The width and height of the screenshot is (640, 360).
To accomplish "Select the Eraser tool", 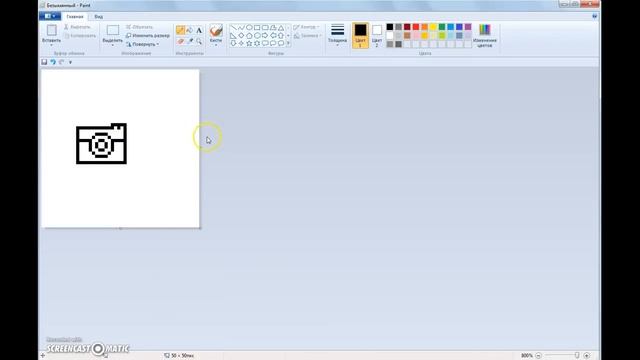I will click(180, 41).
